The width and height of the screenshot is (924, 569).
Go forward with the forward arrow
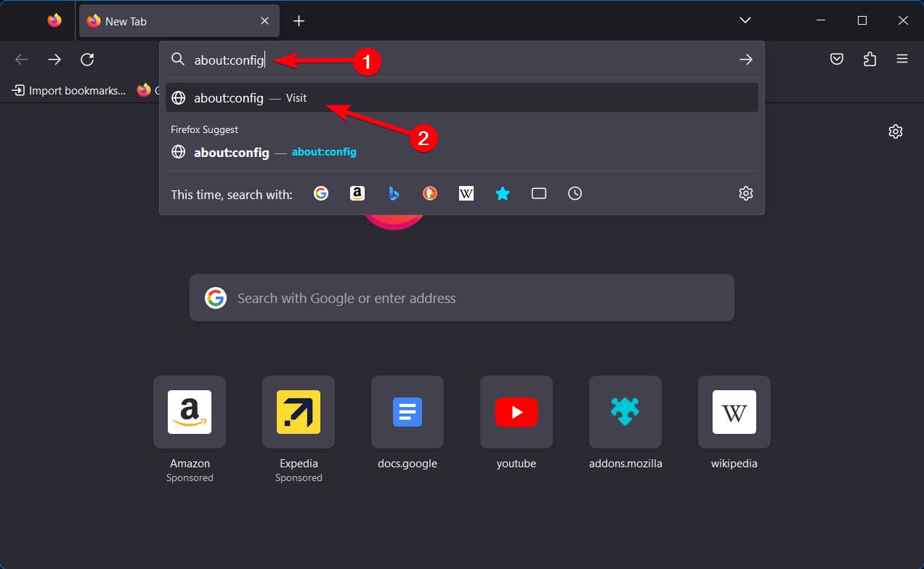(54, 60)
